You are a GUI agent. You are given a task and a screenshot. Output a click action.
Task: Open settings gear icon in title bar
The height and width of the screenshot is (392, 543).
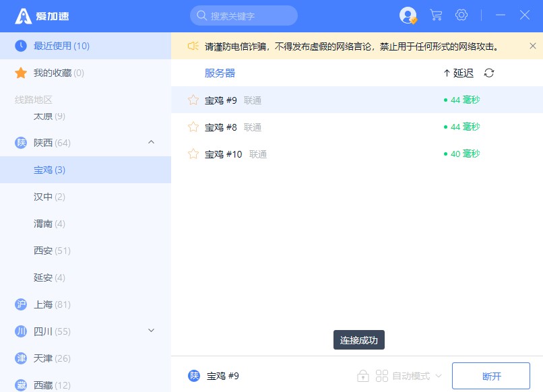pos(461,15)
